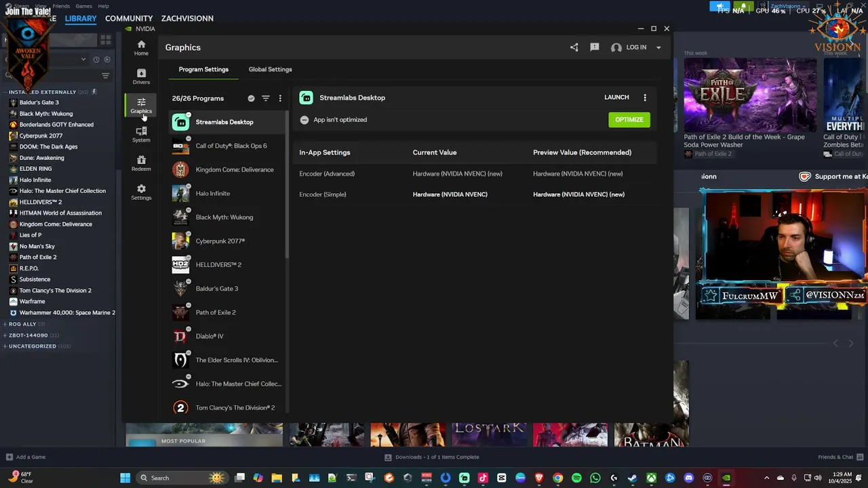Select Tom Clancy's The Division 2 in NVIDIA list
This screenshot has height=488, width=868.
click(x=226, y=408)
